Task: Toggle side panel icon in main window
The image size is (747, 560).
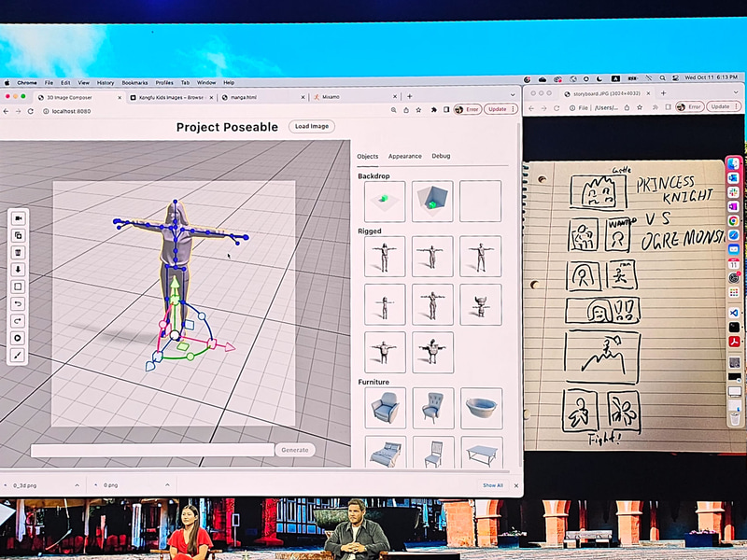Action: [x=446, y=109]
